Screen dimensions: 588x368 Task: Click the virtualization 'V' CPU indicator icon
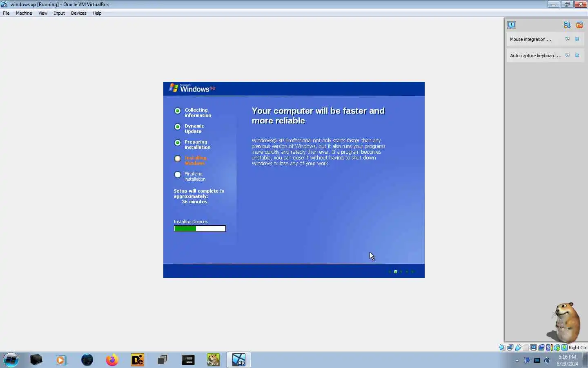coord(549,348)
